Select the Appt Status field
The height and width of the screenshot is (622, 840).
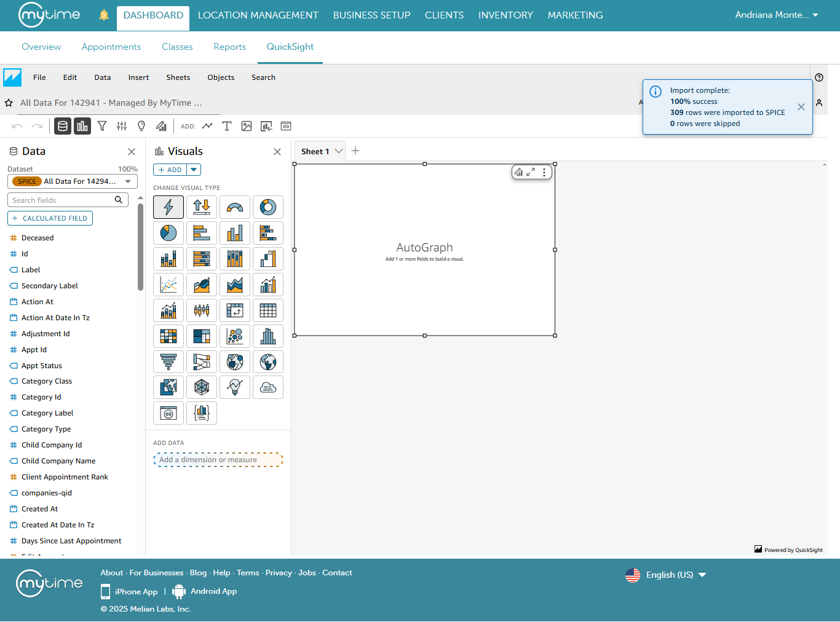coord(42,366)
